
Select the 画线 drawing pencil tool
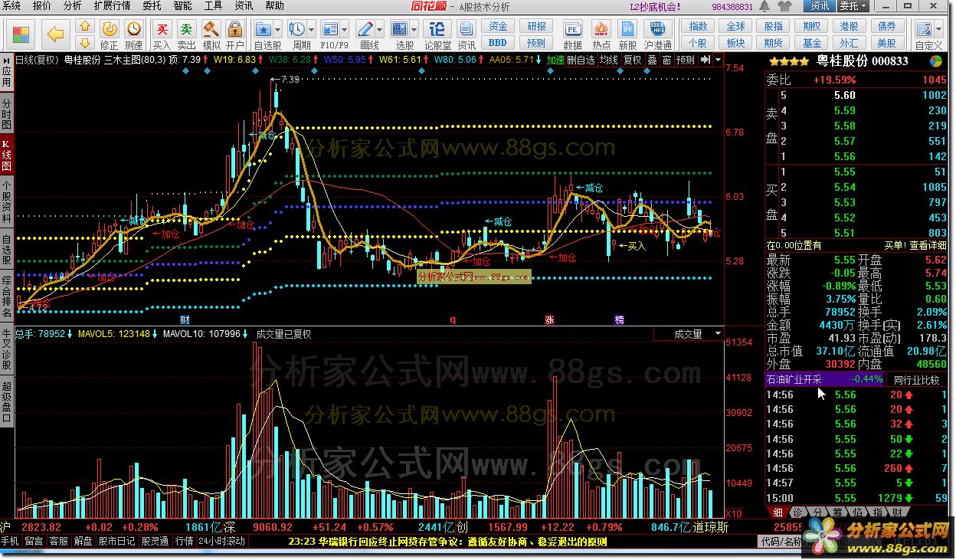coord(366,30)
